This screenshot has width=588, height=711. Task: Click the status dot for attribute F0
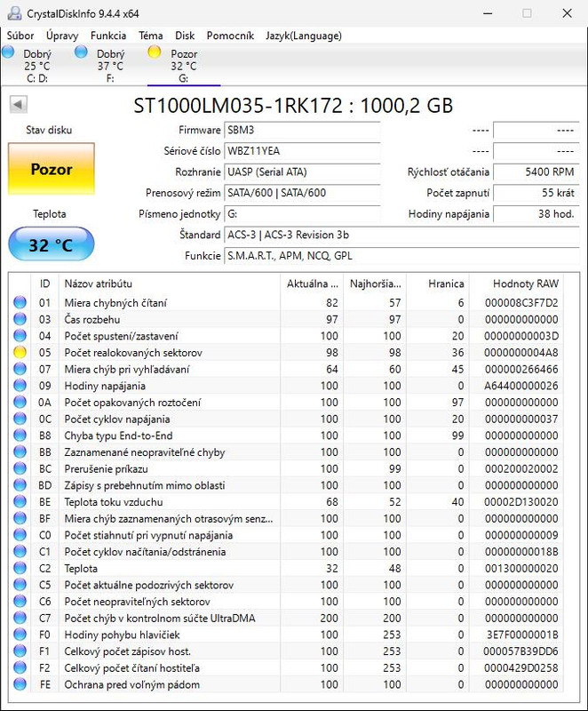[x=20, y=635]
